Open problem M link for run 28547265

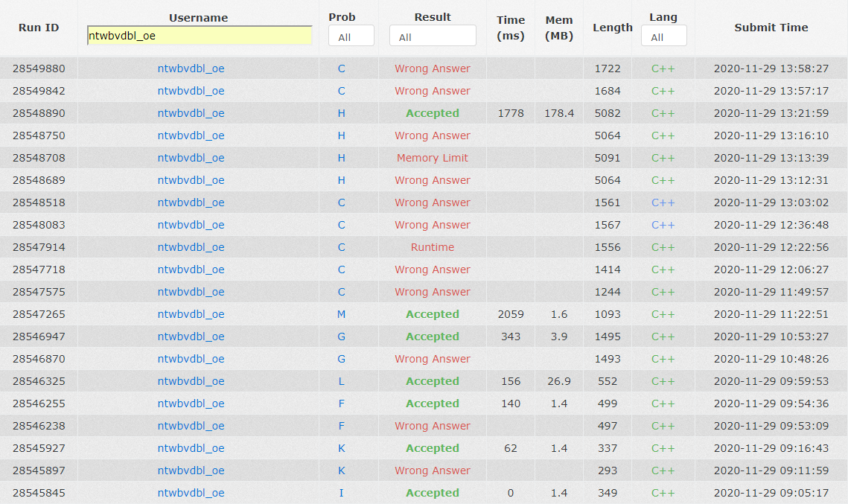[341, 314]
